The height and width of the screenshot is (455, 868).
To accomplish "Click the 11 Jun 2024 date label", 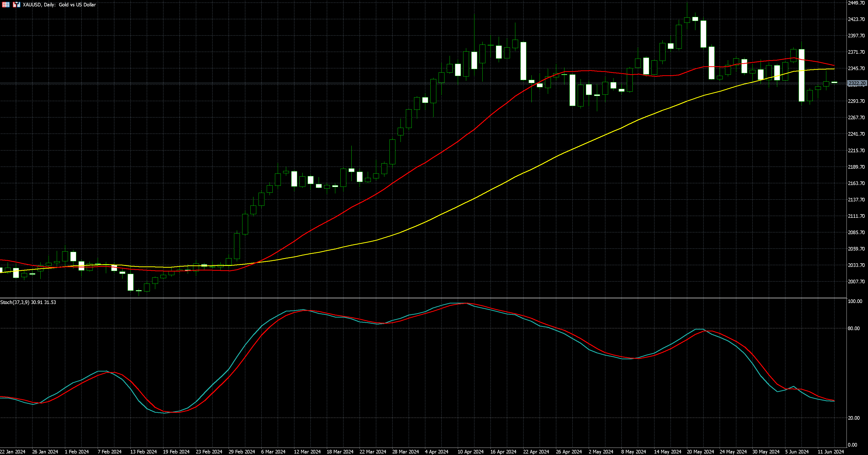I will (x=831, y=452).
